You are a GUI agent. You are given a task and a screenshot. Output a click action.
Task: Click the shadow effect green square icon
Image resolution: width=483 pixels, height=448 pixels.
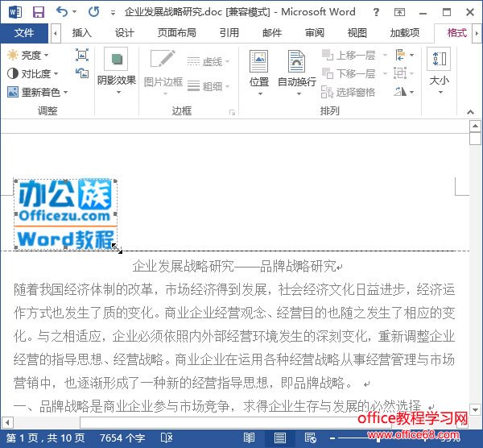pyautogui.click(x=116, y=59)
